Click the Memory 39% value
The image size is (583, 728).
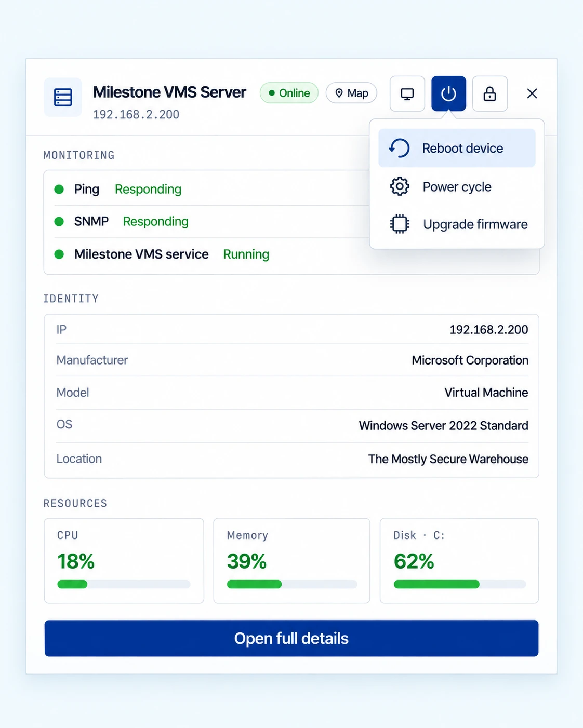(x=247, y=561)
